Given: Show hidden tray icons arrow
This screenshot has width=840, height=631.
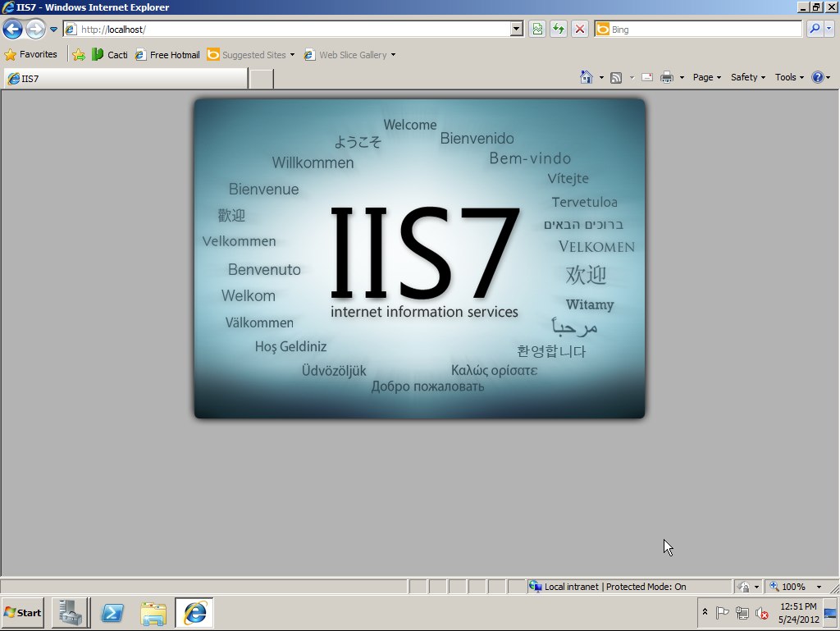Looking at the screenshot, I should pyautogui.click(x=705, y=611).
